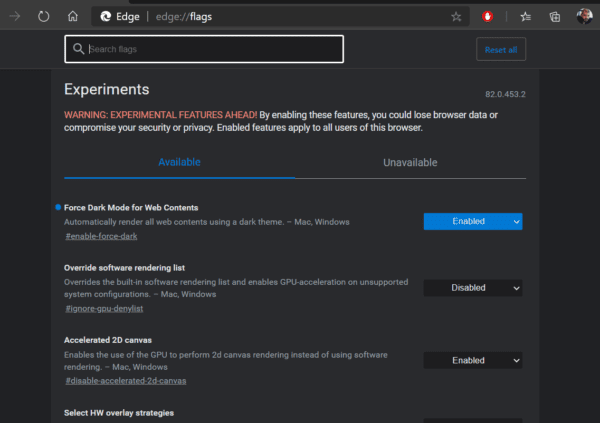
Task: Click the blue modified dot beside Force Dark Mode
Action: (58, 207)
